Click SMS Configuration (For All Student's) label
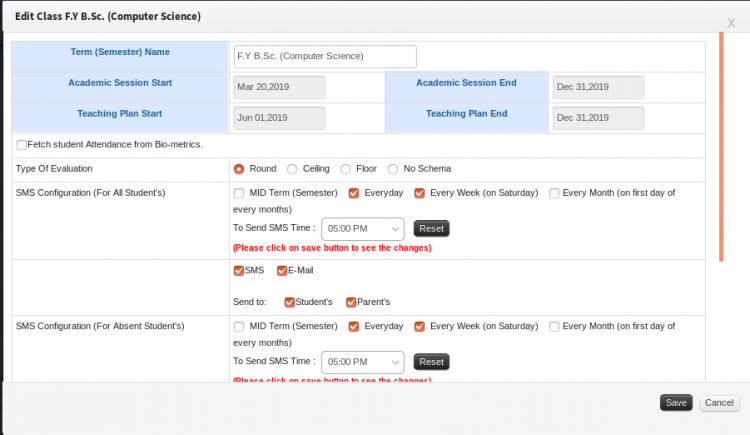750x435 pixels. pyautogui.click(x=90, y=193)
